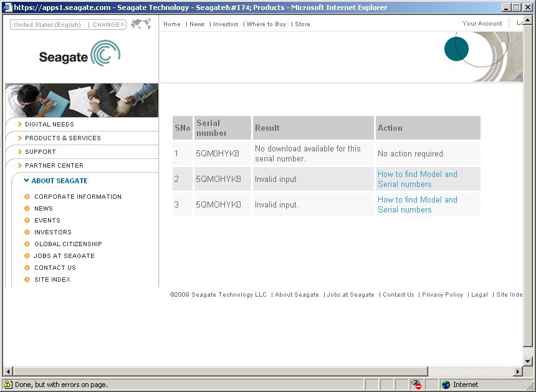The image size is (536, 392).
Task: Click 'No download available for this serial number' text
Action: click(308, 154)
